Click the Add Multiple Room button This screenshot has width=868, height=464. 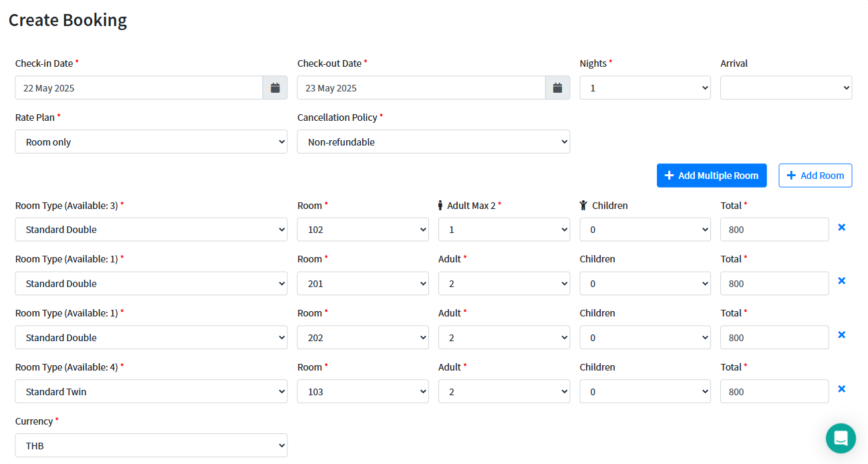point(711,176)
